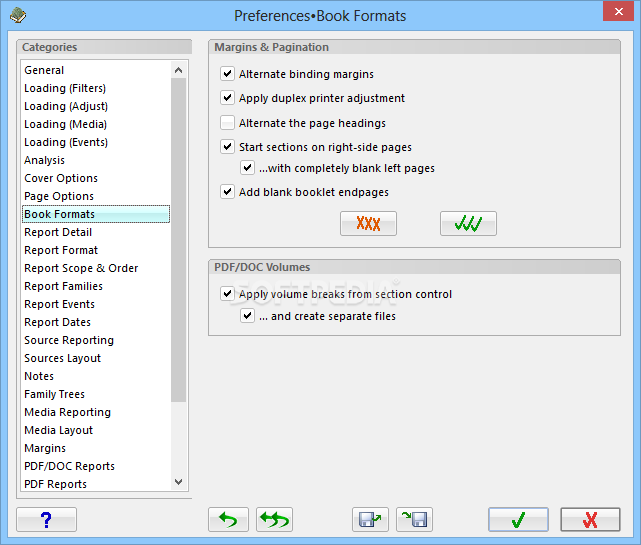This screenshot has height=545, width=641.
Task: Click the categories list scroll up arrow
Action: [178, 70]
